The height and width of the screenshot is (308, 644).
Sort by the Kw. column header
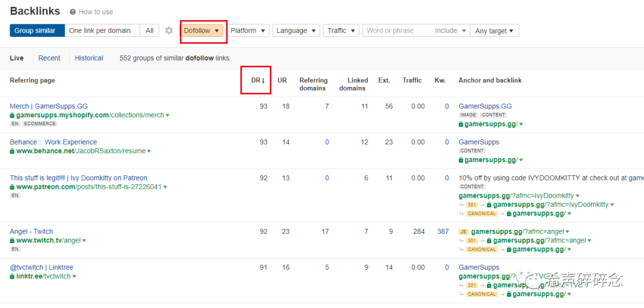pyautogui.click(x=440, y=80)
